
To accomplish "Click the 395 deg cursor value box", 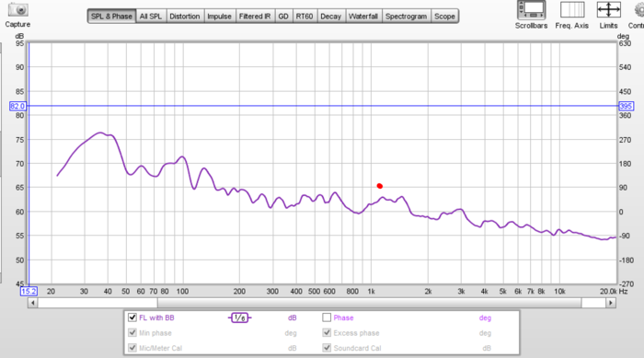I will point(626,106).
